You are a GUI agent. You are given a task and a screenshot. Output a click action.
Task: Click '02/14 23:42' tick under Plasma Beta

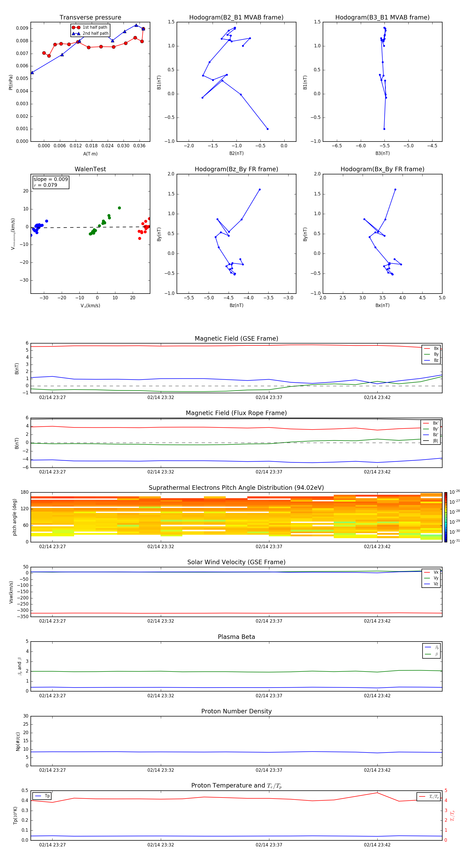pyautogui.click(x=377, y=696)
